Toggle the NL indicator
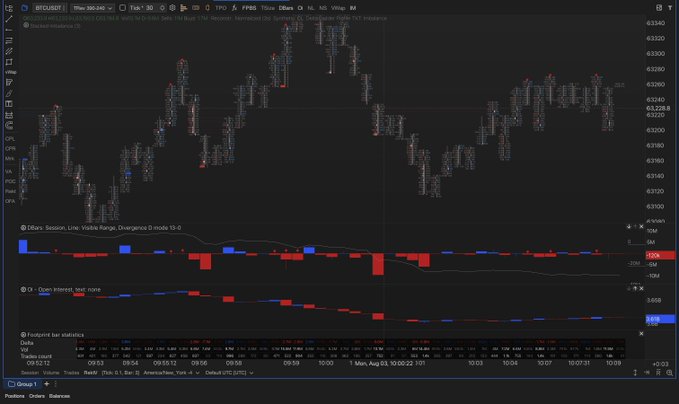The height and width of the screenshot is (404, 679). click(x=311, y=8)
